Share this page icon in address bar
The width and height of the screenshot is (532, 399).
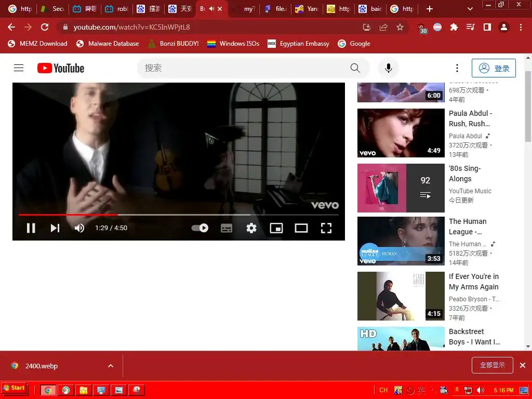(x=383, y=27)
